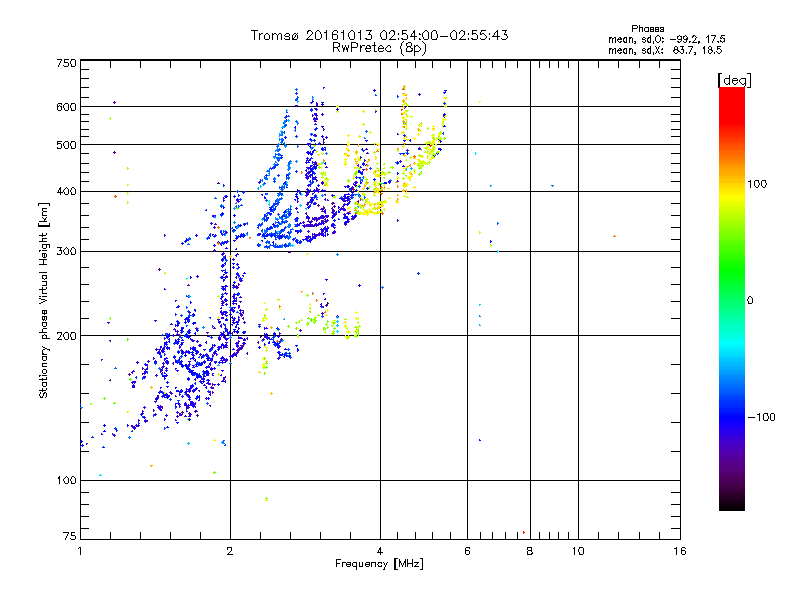Click x-axis tick label '4'

(380, 551)
